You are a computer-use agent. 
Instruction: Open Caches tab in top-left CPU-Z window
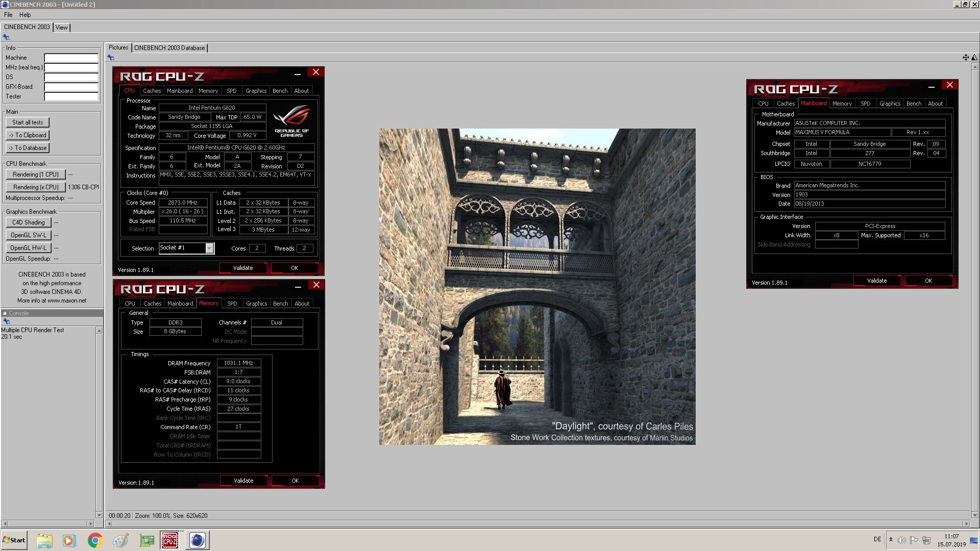152,91
